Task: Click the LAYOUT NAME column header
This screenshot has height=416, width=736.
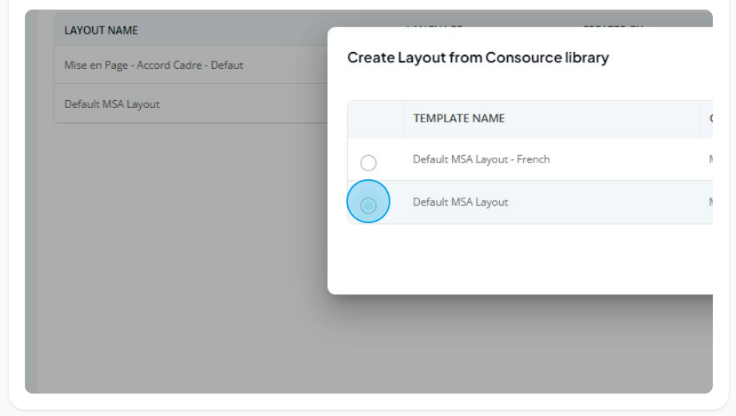Action: (101, 31)
